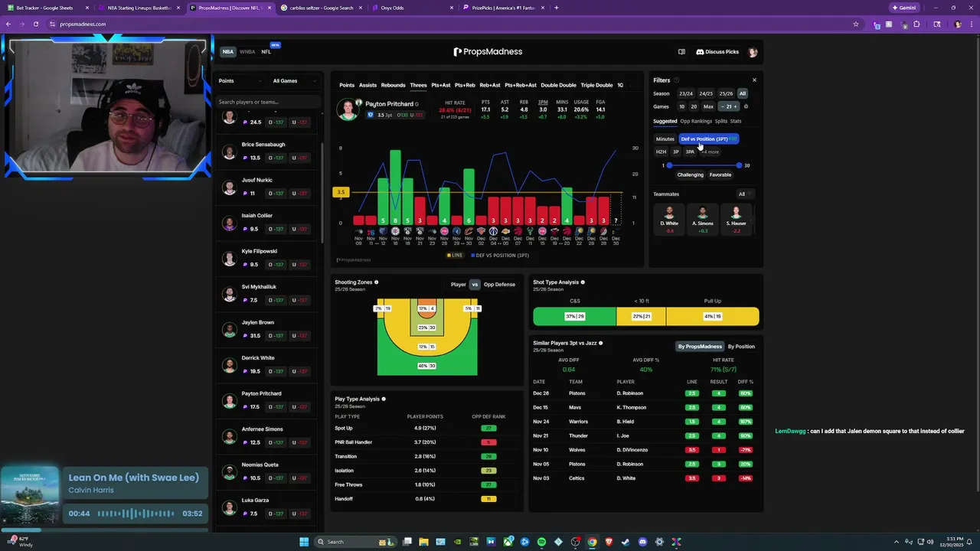Click the settings gear next to Games count

click(746, 106)
